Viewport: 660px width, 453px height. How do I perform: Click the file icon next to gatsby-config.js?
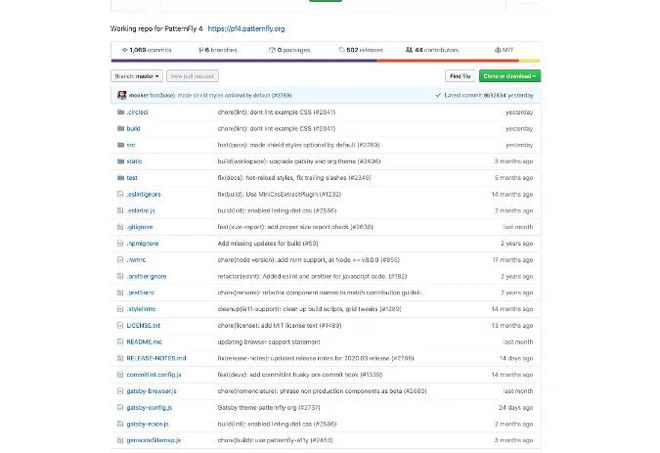click(121, 407)
